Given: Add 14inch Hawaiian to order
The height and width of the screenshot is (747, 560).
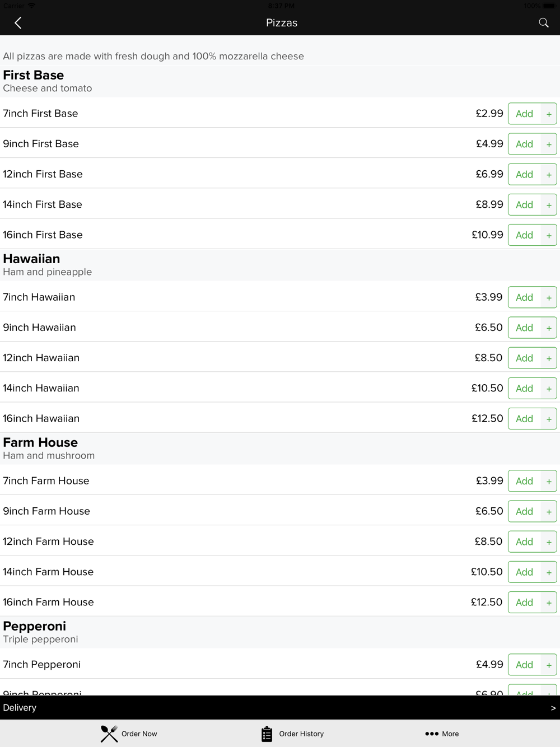Looking at the screenshot, I should (x=532, y=388).
